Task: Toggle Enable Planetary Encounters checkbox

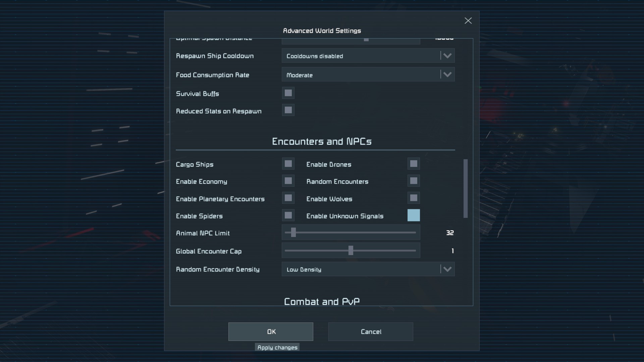Action: click(x=288, y=198)
